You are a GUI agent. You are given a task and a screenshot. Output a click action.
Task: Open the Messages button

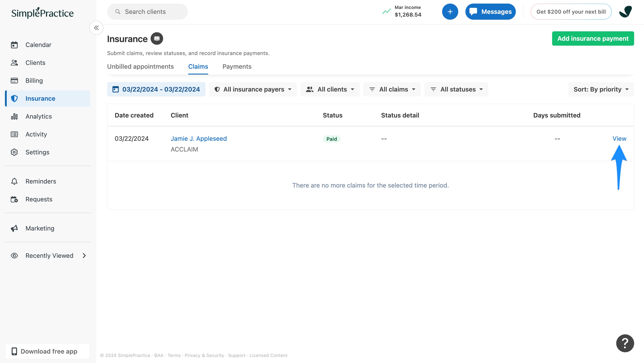(x=490, y=11)
